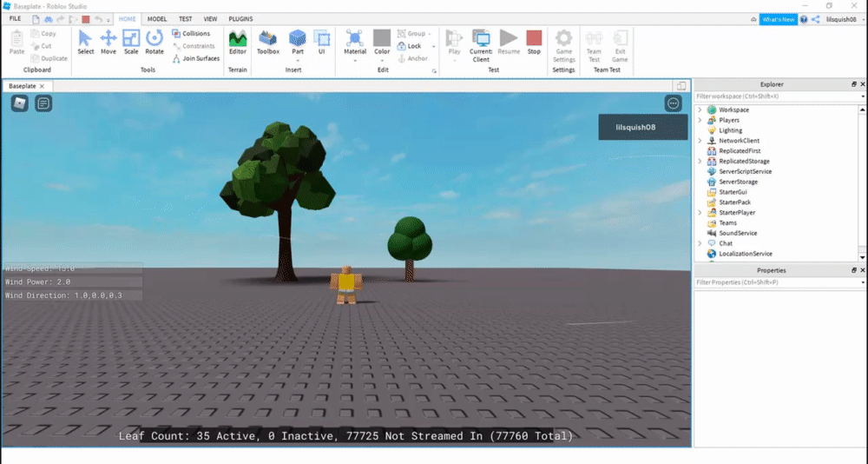Toggle Lock on selected parts
This screenshot has width=868, height=464.
tap(410, 46)
